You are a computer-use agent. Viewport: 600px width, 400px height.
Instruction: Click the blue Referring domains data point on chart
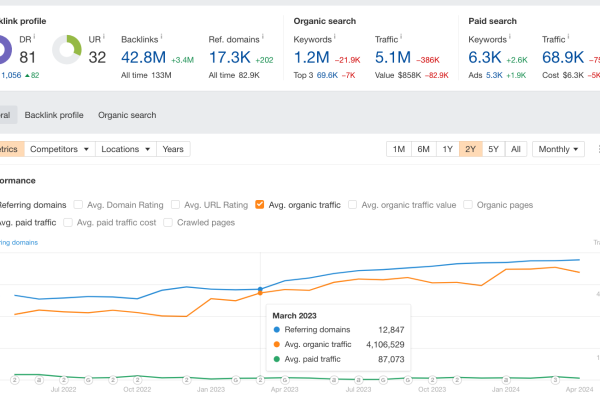coord(260,289)
